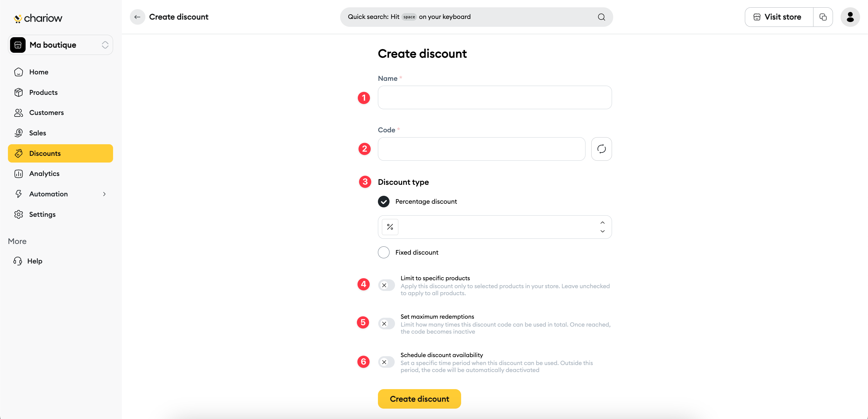Click the Visit store button
This screenshot has width=868, height=419.
click(779, 17)
